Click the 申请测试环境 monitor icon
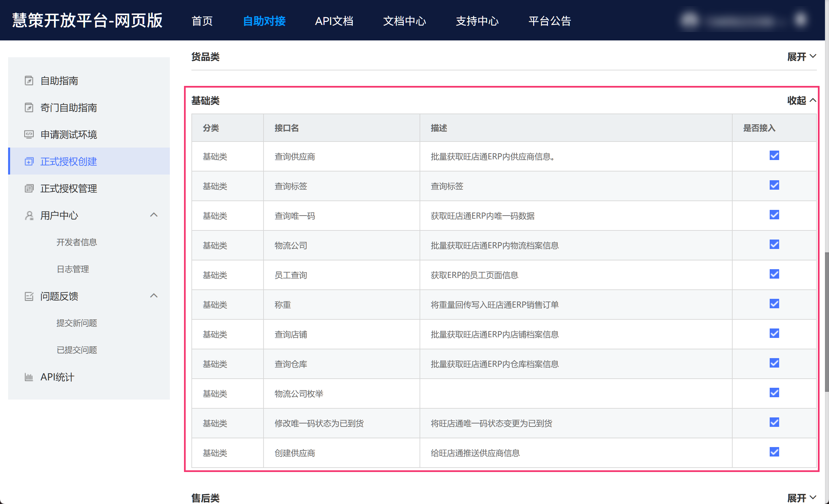Screen dimensions: 829x504 click(29, 134)
